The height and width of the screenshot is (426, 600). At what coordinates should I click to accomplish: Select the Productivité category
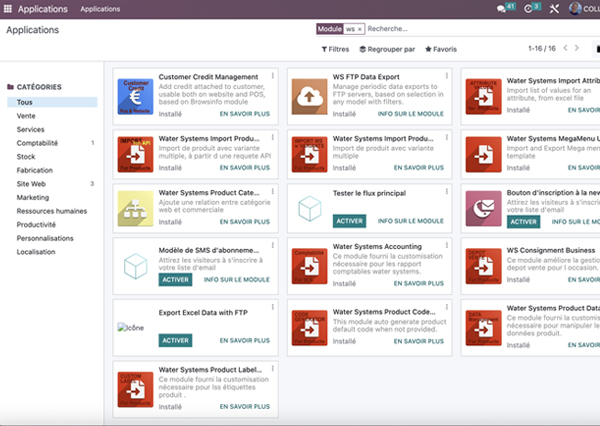52,225
